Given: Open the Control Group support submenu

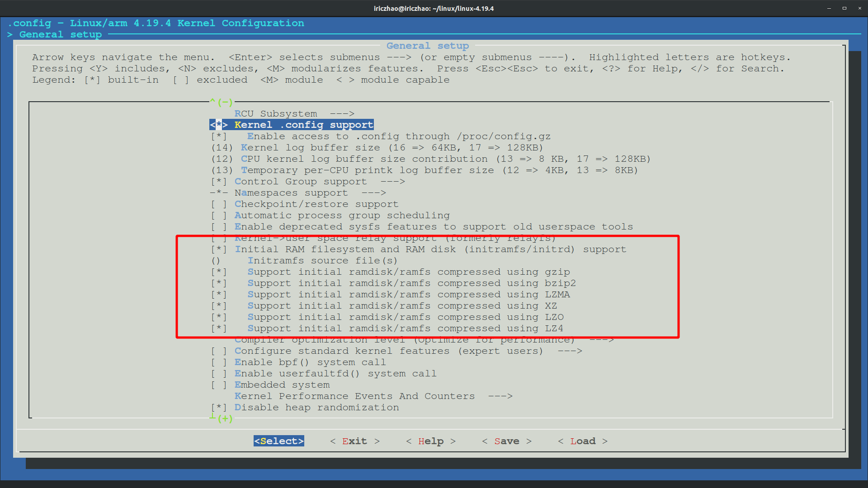Looking at the screenshot, I should (x=308, y=181).
